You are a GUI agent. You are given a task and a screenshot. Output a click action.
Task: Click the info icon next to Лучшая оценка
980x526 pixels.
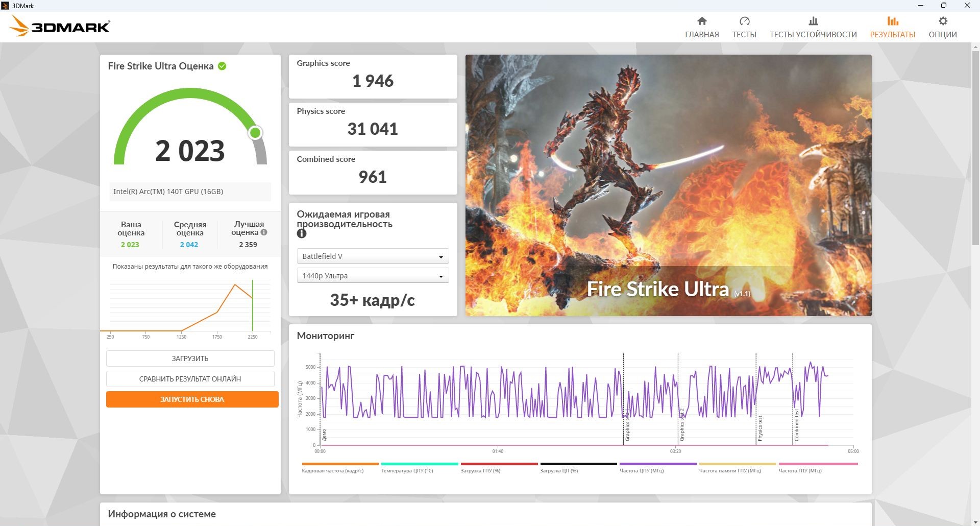[x=264, y=232]
